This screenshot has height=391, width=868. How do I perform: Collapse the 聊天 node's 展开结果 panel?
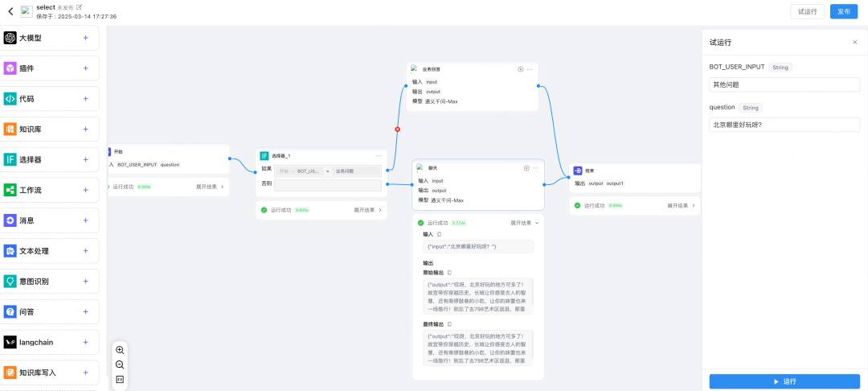(524, 223)
